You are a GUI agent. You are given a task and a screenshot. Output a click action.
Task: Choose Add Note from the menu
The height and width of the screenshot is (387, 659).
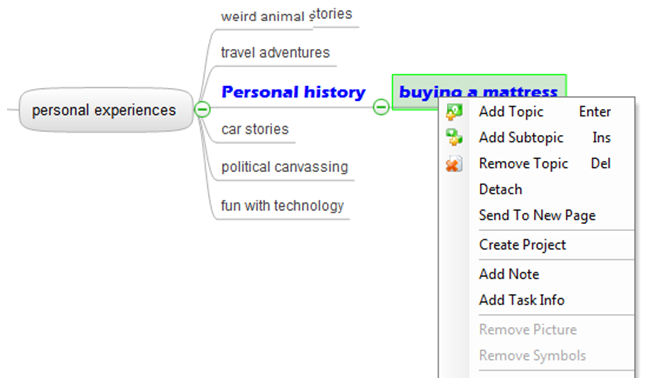[537, 274]
